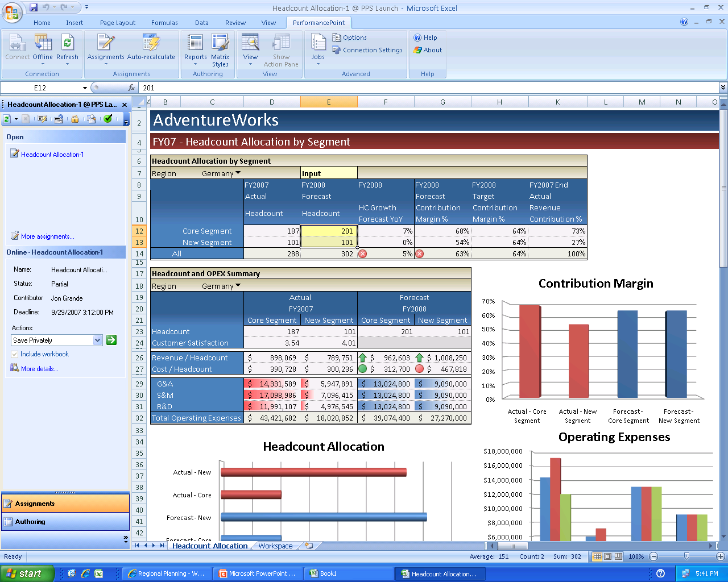Open the Assignments ribbon menu
Image resolution: width=728 pixels, height=582 pixels.
pyautogui.click(x=106, y=49)
